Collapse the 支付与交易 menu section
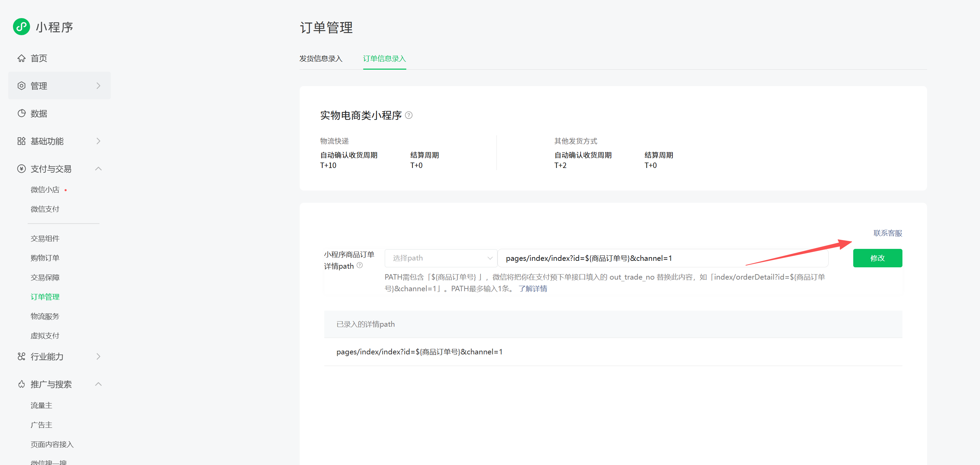 (98, 169)
